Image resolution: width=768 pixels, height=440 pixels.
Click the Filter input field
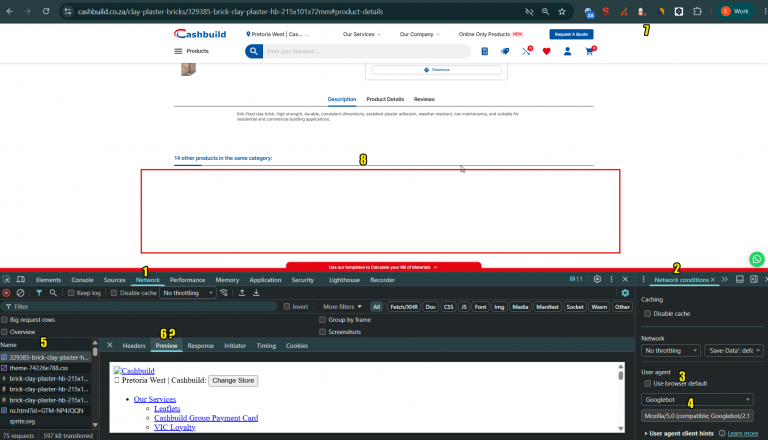coord(140,307)
